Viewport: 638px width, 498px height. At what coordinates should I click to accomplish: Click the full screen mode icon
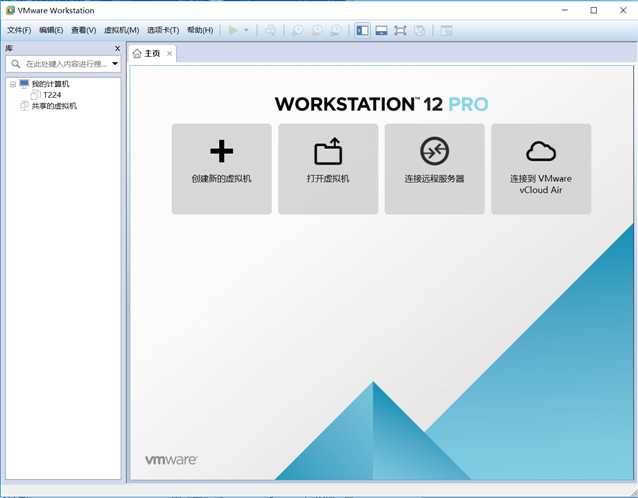pos(400,31)
